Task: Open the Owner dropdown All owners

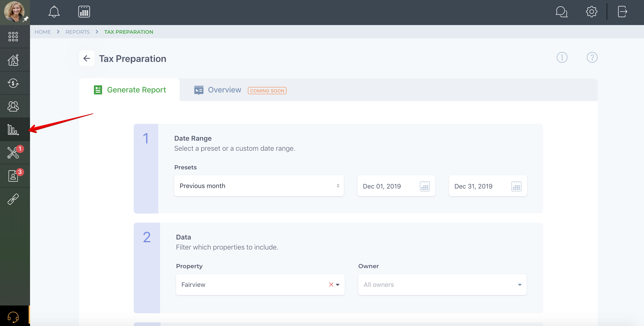Action: [x=442, y=285]
